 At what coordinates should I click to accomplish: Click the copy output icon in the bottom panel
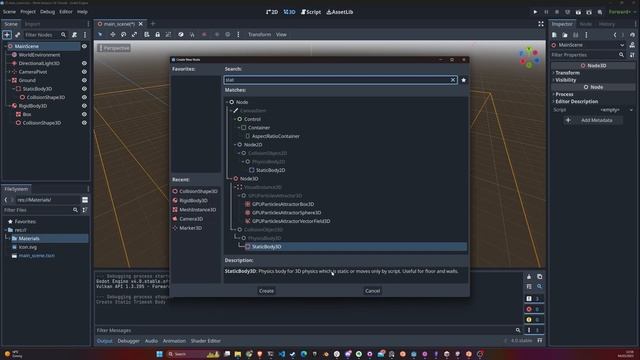(x=539, y=277)
